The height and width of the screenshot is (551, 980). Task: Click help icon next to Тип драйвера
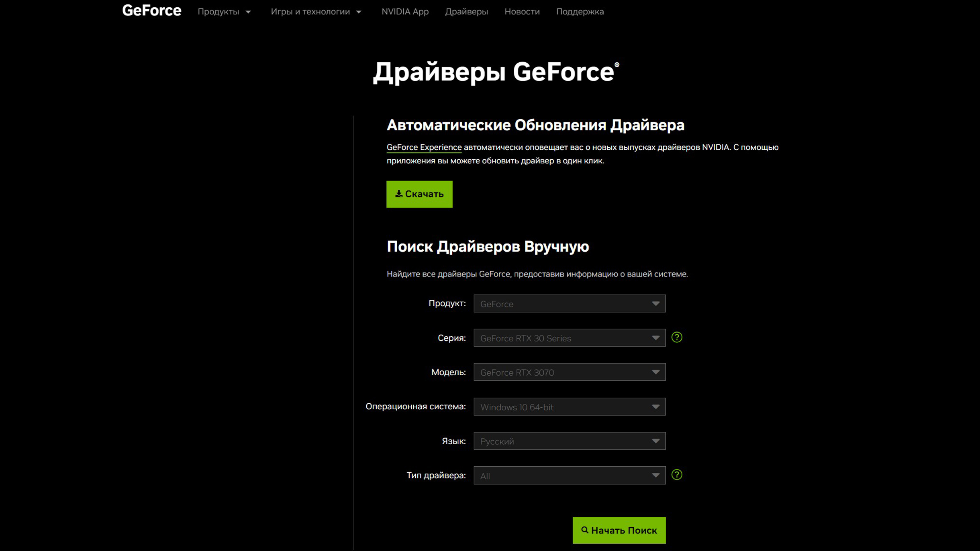point(677,475)
